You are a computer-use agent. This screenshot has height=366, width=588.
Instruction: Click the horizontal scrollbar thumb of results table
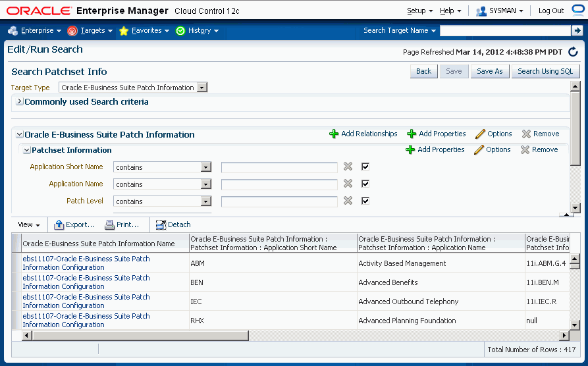(x=140, y=335)
